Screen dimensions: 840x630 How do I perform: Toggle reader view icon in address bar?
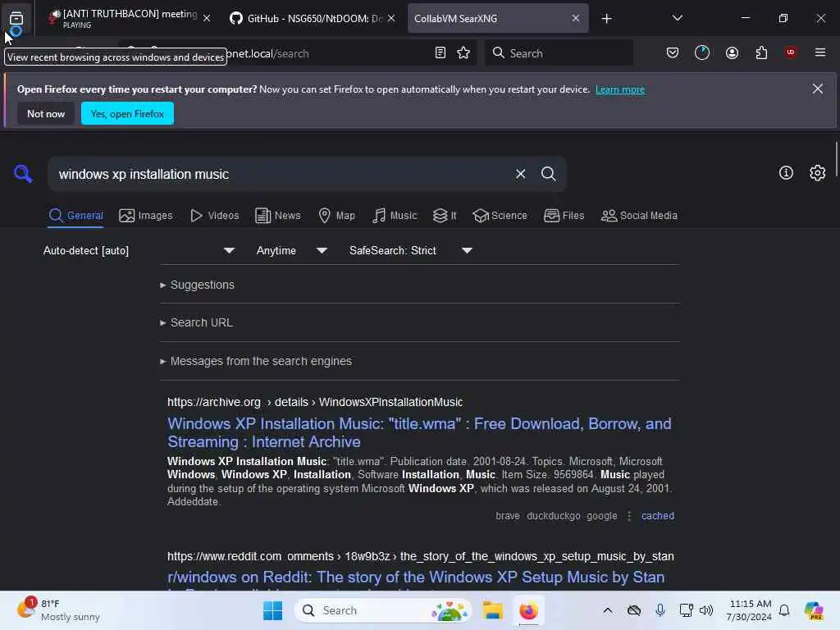[x=441, y=52]
